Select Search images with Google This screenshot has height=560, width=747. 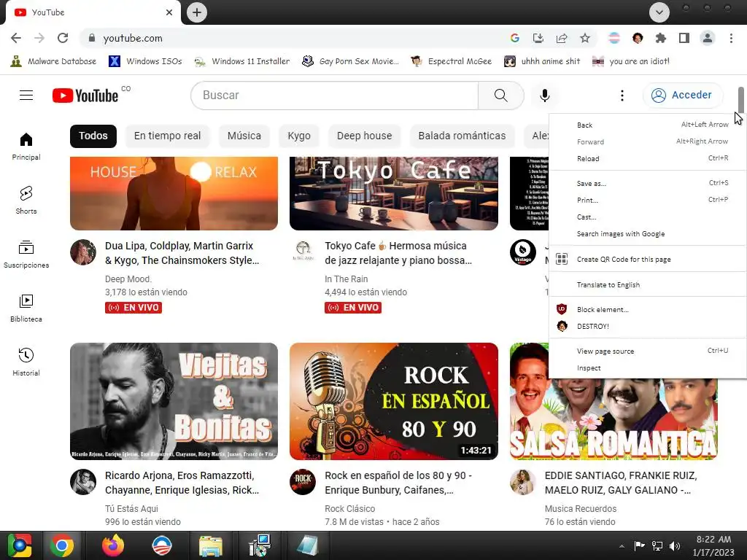pyautogui.click(x=648, y=234)
